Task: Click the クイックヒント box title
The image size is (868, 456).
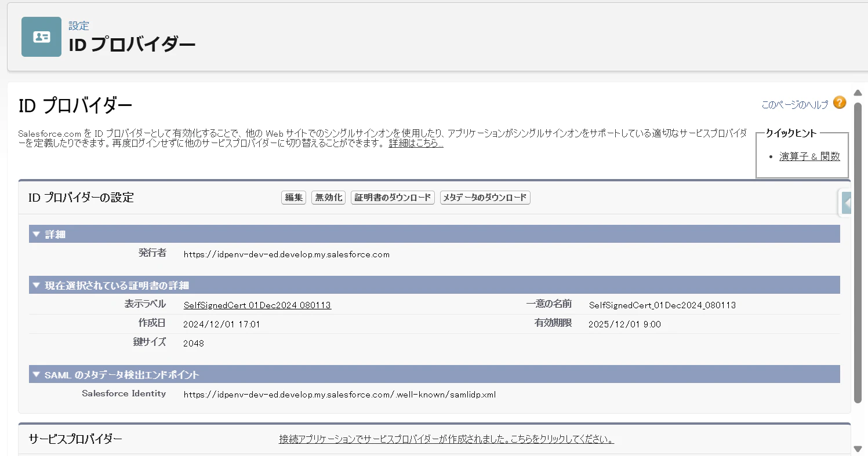Action: (x=791, y=133)
